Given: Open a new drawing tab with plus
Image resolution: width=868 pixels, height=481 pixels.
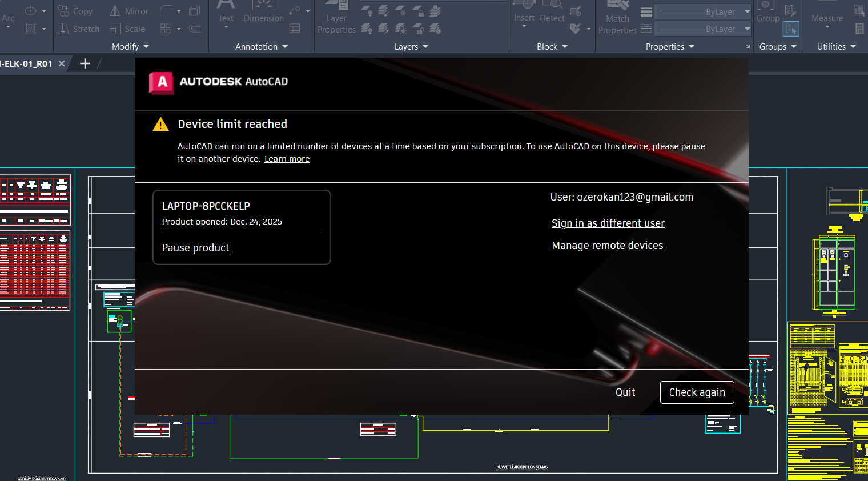Looking at the screenshot, I should 85,63.
